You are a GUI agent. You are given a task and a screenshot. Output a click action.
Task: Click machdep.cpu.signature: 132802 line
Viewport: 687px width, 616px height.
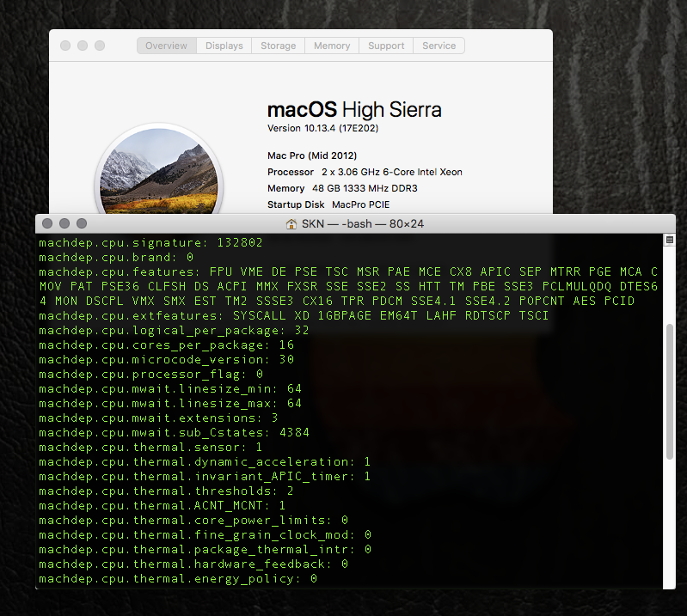[x=150, y=242]
